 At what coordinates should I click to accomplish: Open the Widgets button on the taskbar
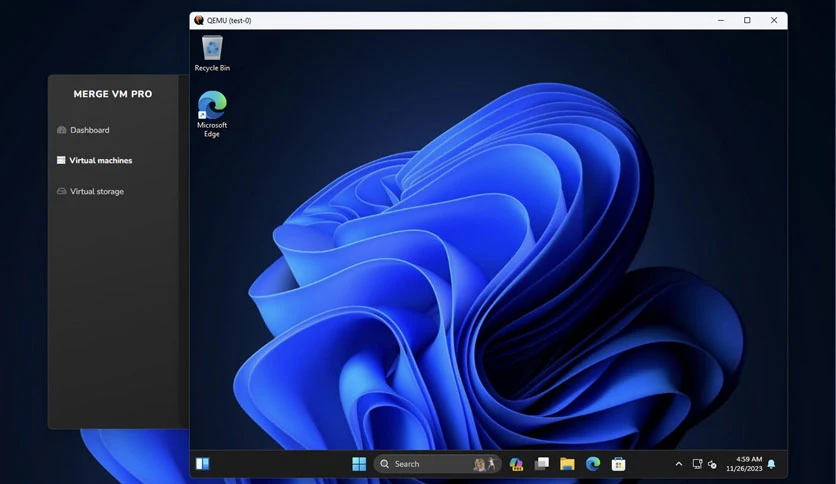[x=203, y=464]
